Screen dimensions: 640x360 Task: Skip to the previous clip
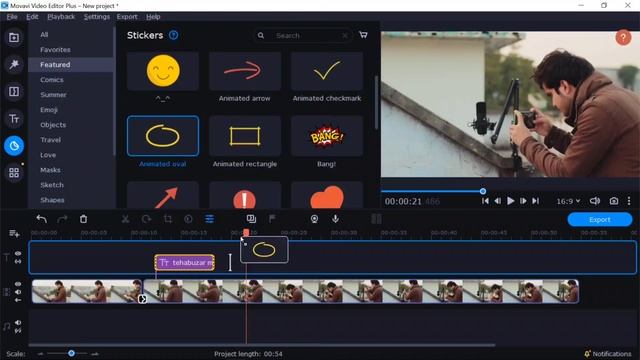click(x=485, y=201)
